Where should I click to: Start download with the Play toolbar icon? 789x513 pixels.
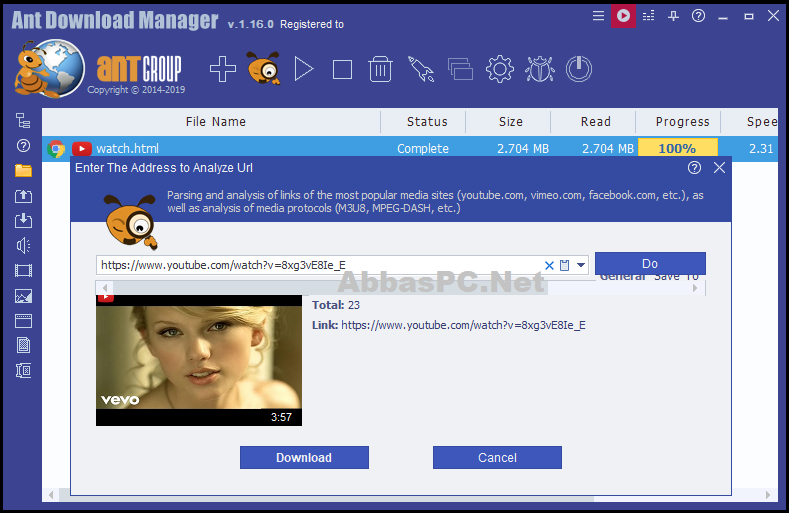pyautogui.click(x=304, y=69)
